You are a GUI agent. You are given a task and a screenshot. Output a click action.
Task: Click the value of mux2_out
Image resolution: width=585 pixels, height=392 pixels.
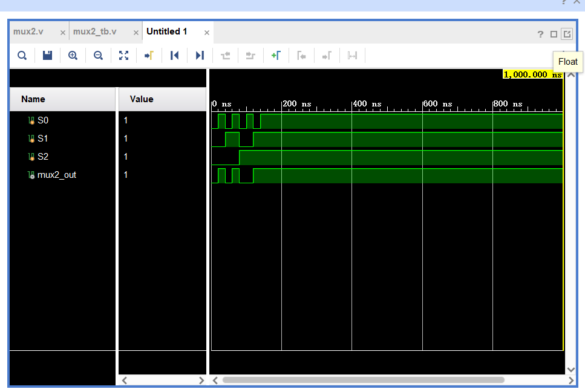coord(126,175)
